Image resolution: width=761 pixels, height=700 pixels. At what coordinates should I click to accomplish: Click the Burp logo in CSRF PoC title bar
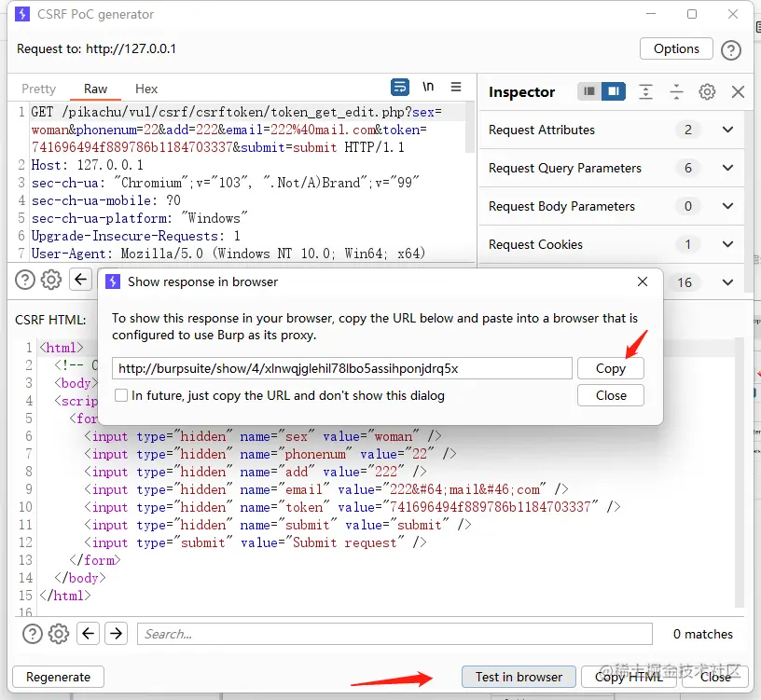tap(22, 14)
